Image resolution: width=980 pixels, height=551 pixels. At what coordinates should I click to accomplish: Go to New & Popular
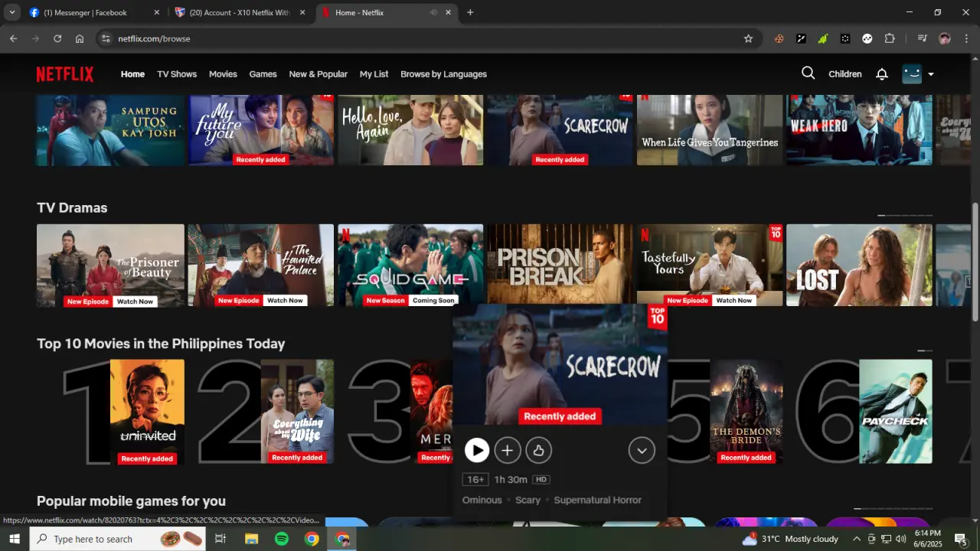318,74
